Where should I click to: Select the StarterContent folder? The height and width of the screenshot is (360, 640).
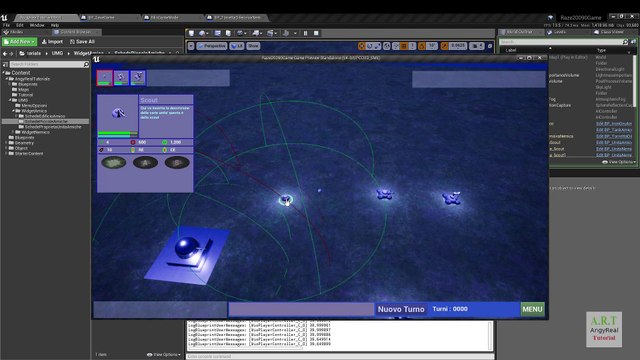(26, 153)
